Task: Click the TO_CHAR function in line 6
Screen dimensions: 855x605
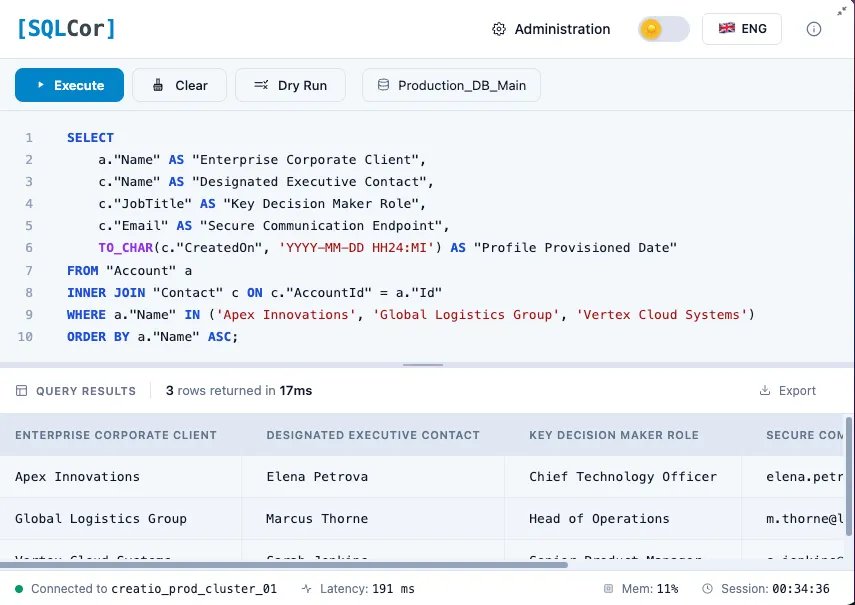Action: tap(125, 247)
